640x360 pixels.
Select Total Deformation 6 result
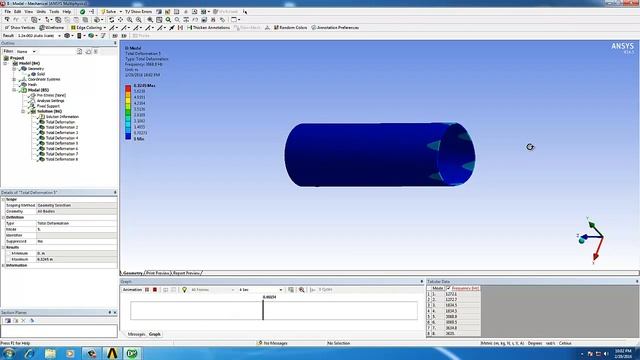click(62, 149)
